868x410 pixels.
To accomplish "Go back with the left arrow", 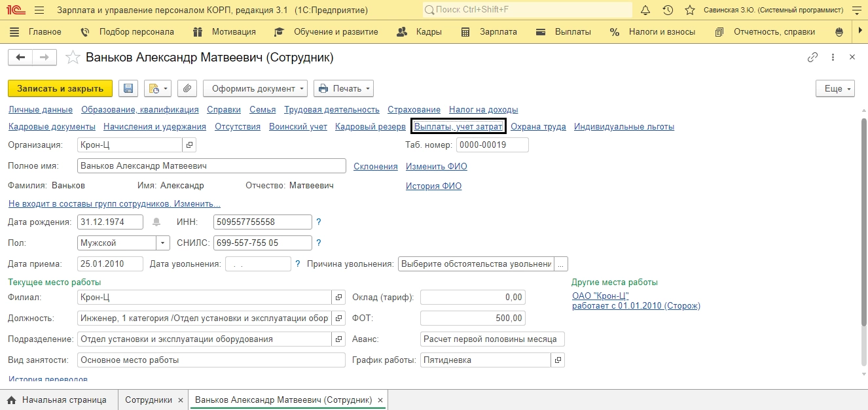I will coord(20,58).
